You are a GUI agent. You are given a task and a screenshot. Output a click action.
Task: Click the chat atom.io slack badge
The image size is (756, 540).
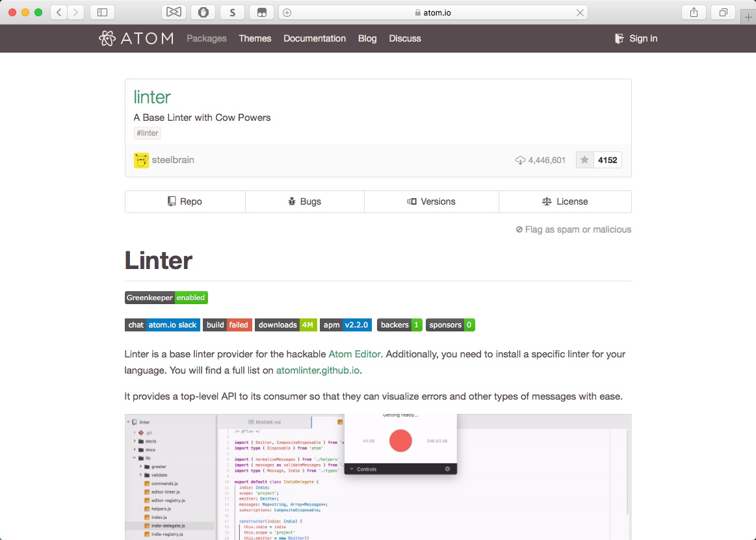pyautogui.click(x=163, y=325)
